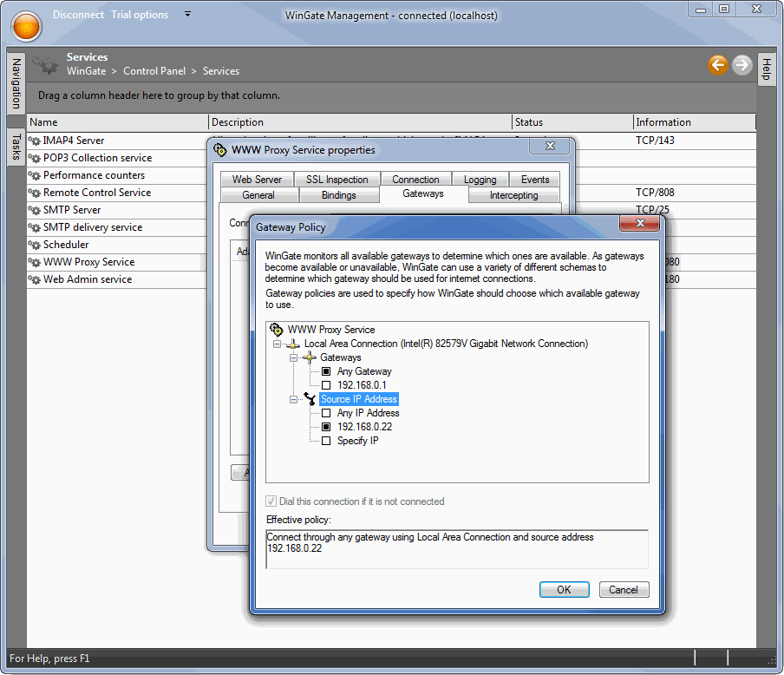Sort by the Description column header

click(360, 122)
